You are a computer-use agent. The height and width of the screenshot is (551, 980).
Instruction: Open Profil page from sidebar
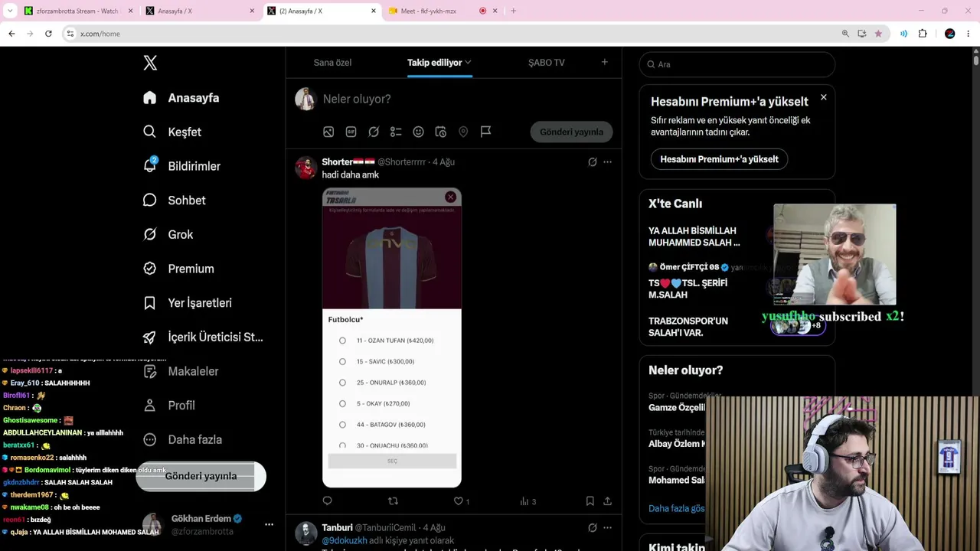point(169,406)
